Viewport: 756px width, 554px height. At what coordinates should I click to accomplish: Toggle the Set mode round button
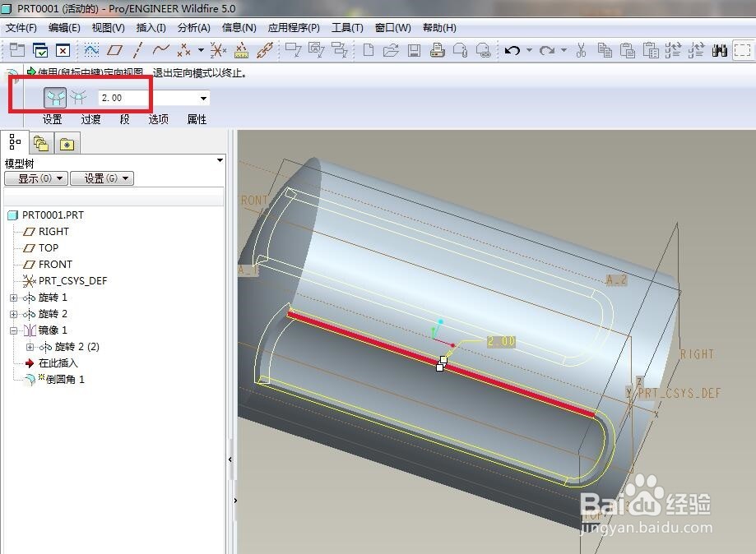[55, 98]
